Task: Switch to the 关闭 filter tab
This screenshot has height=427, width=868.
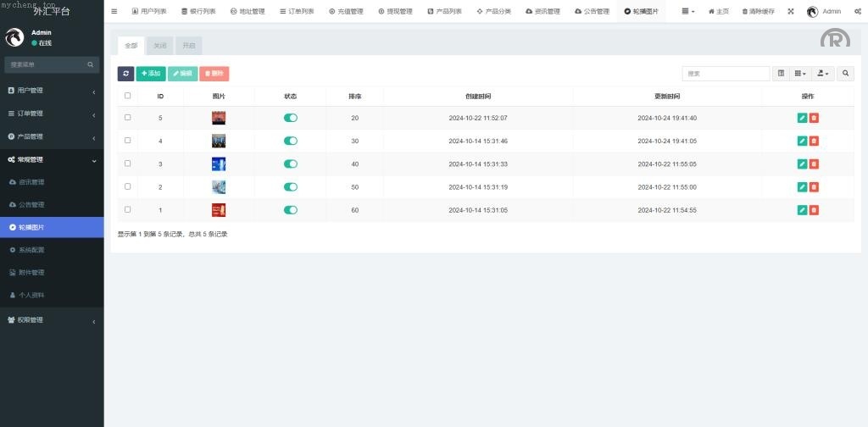Action: pos(160,46)
